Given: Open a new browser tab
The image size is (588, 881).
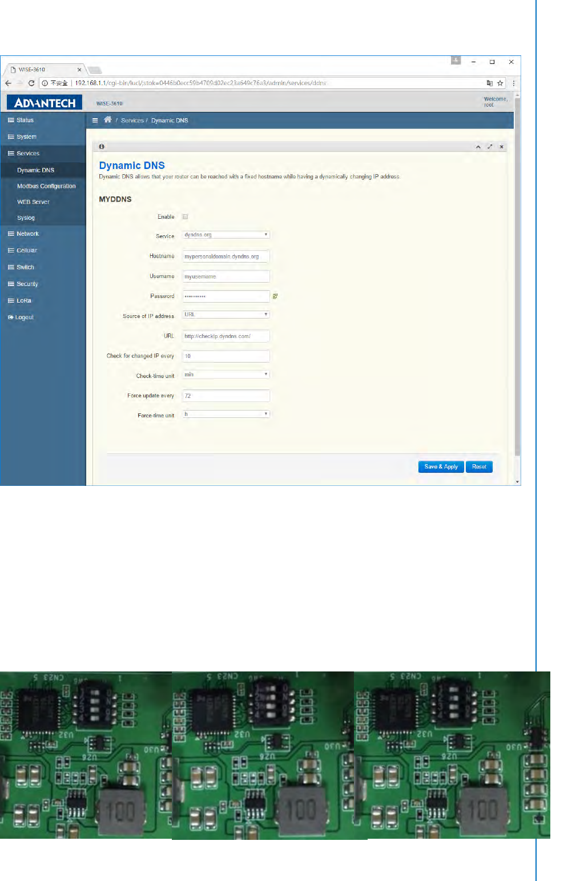Looking at the screenshot, I should tap(95, 70).
